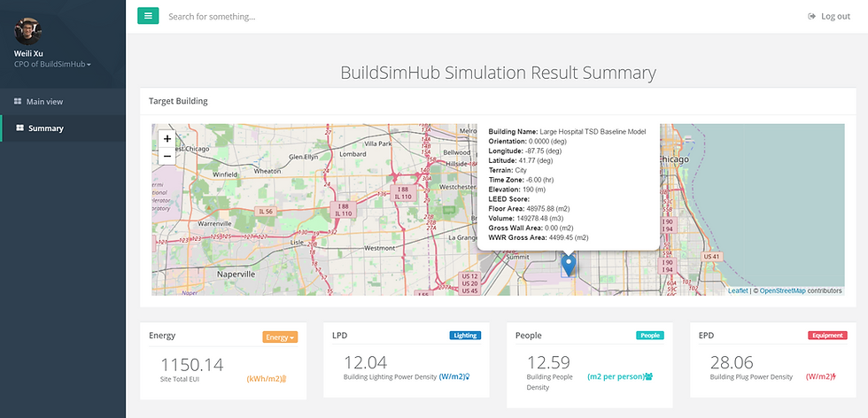Click the 28.06 plug power density value
Screen dimensions: 868x418
click(x=732, y=362)
